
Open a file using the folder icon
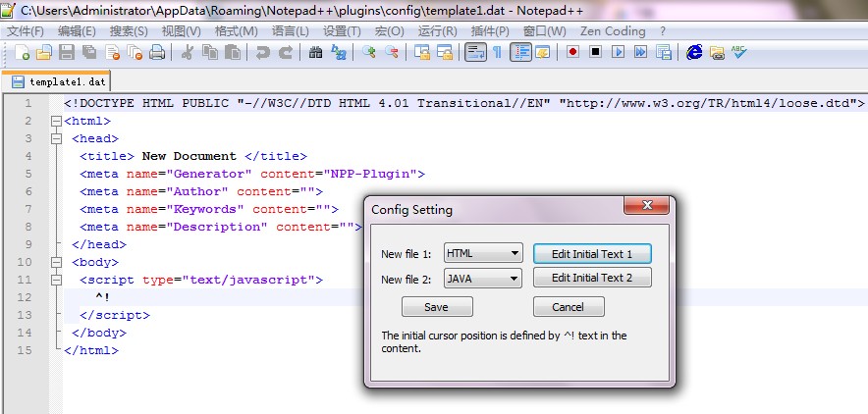[x=44, y=53]
